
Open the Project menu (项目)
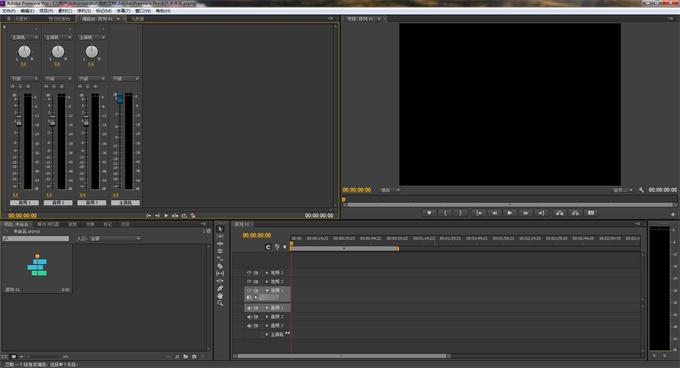coord(46,10)
